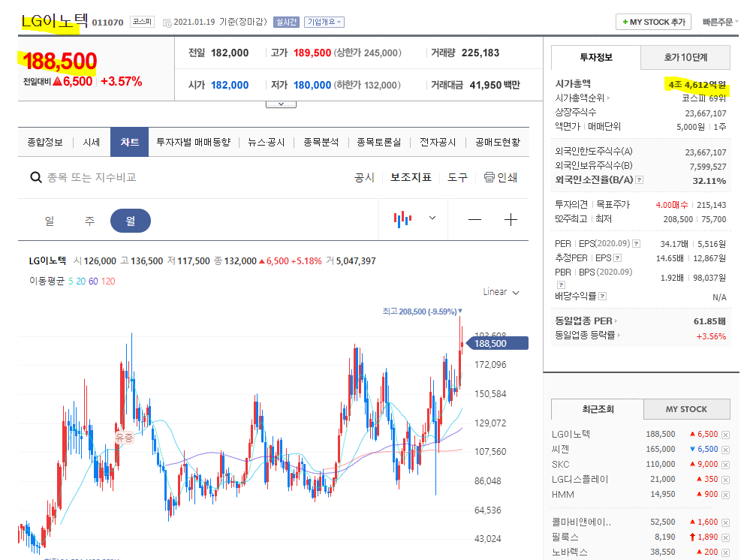Image resolution: width=750 pixels, height=560 pixels.
Task: Open the 공매도현황 tab
Action: click(498, 142)
